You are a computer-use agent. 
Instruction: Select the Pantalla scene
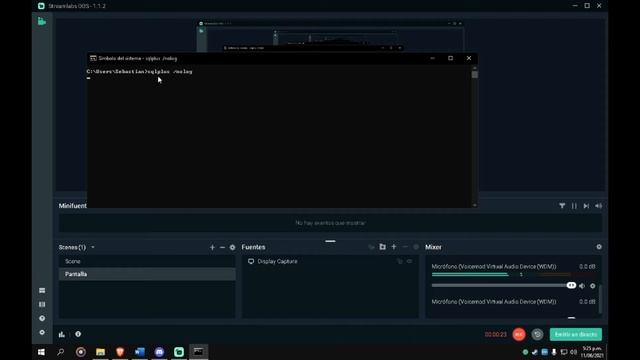[147, 274]
